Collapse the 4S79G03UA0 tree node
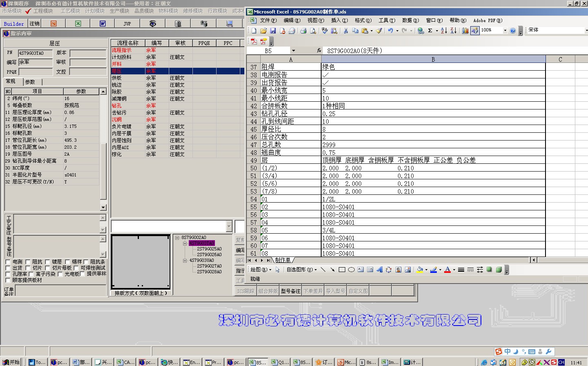The image size is (588, 366). click(185, 260)
